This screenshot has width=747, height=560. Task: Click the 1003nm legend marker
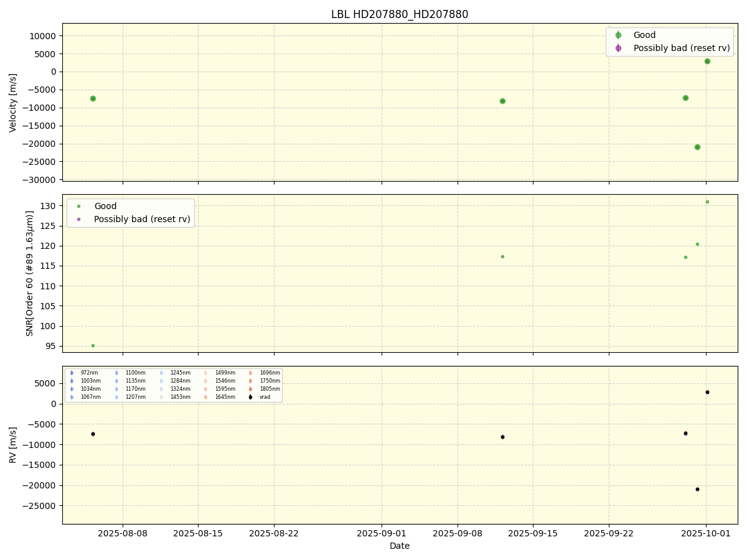[x=72, y=381]
